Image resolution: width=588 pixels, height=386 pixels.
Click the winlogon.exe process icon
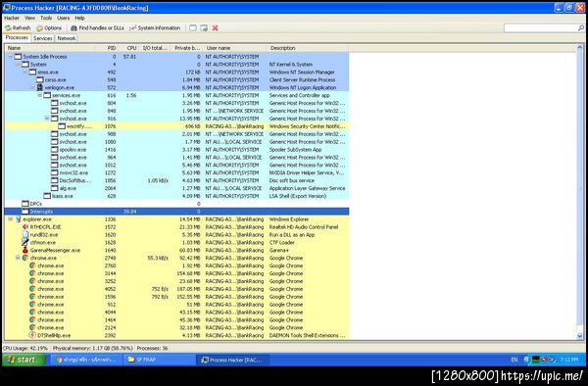[40, 88]
